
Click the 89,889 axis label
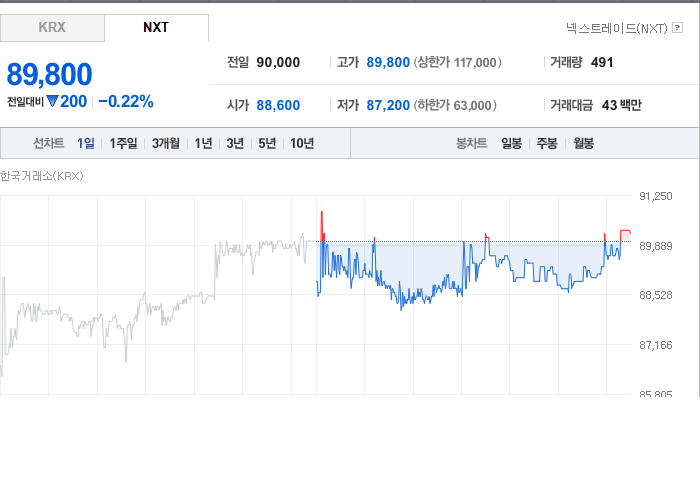pyautogui.click(x=656, y=246)
